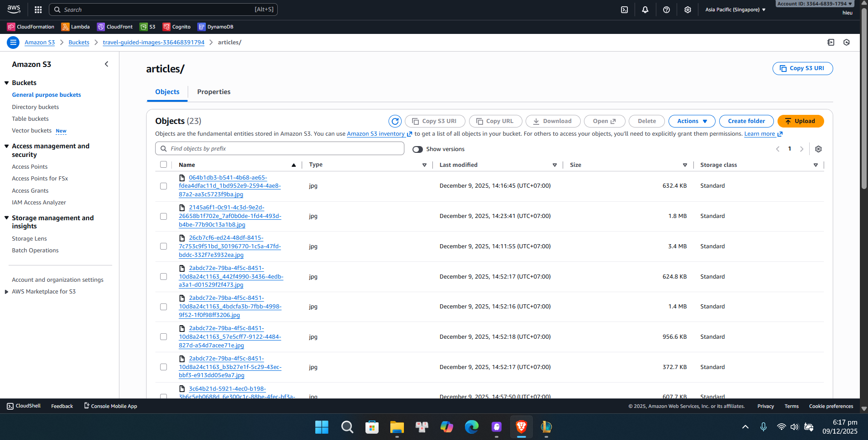868x440 pixels.
Task: Open the AWS services grid menu
Action: (38, 9)
